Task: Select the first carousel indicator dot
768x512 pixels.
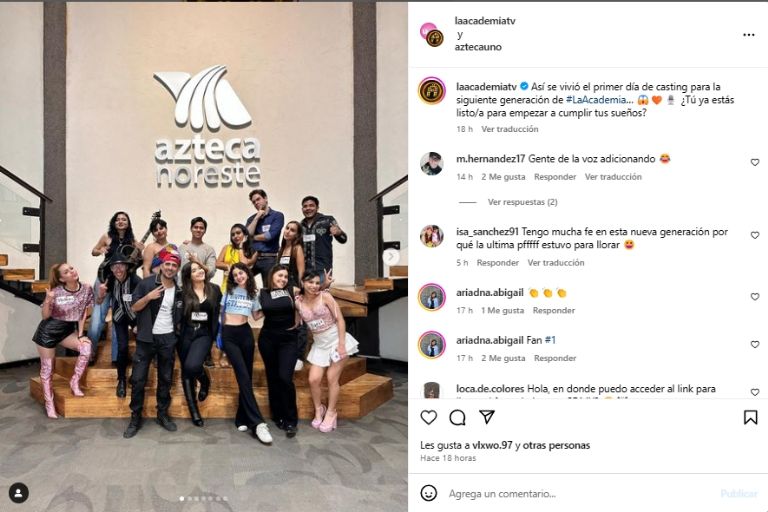Action: coord(182,499)
